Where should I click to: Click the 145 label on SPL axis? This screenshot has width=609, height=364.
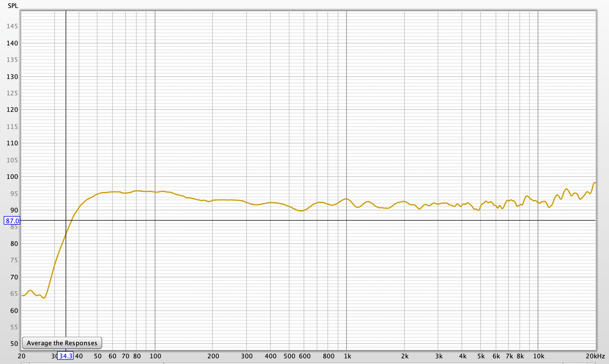point(12,26)
